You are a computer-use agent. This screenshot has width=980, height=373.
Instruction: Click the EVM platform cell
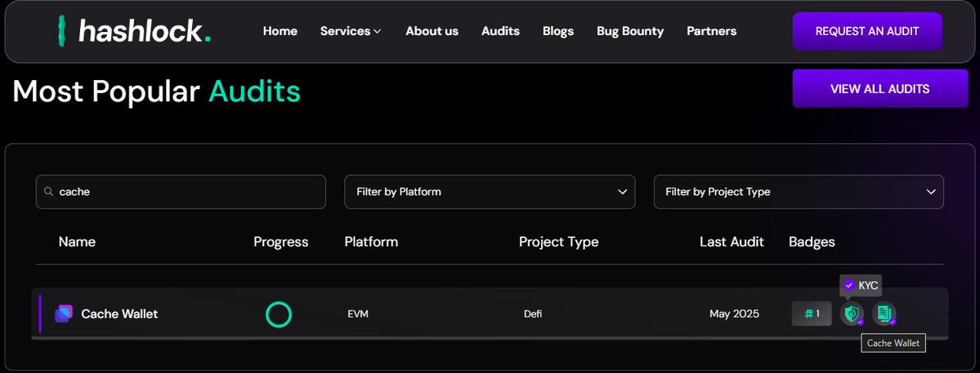tap(358, 314)
